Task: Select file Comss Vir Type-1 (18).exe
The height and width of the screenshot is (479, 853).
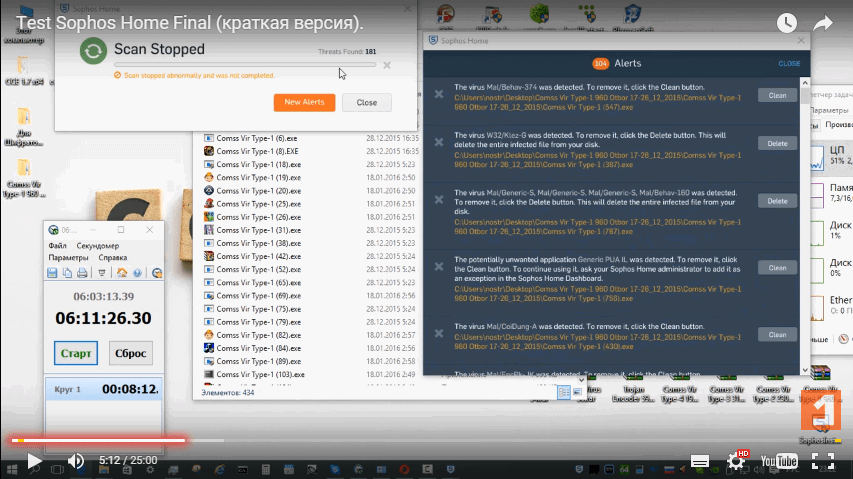Action: [x=258, y=164]
